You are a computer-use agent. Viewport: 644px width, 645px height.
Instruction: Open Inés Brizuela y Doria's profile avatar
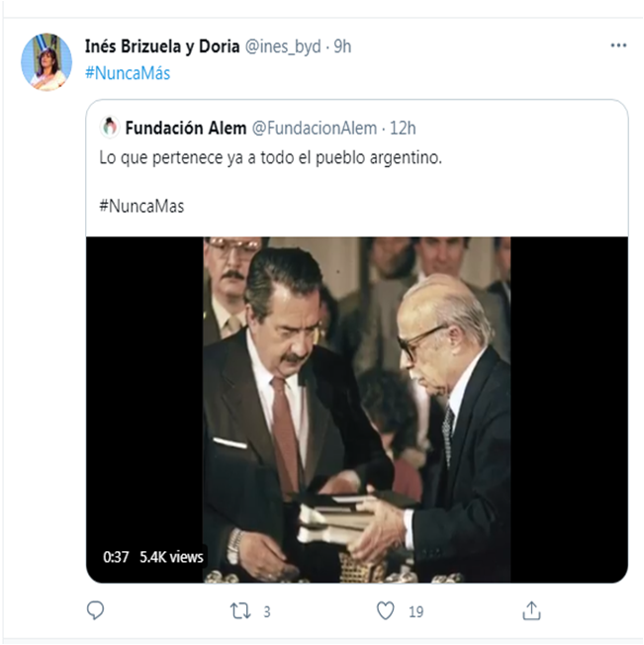[x=46, y=61]
